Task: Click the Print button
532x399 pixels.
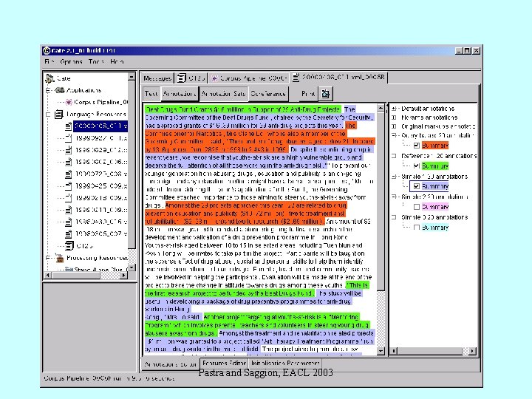Action: pyautogui.click(x=308, y=94)
